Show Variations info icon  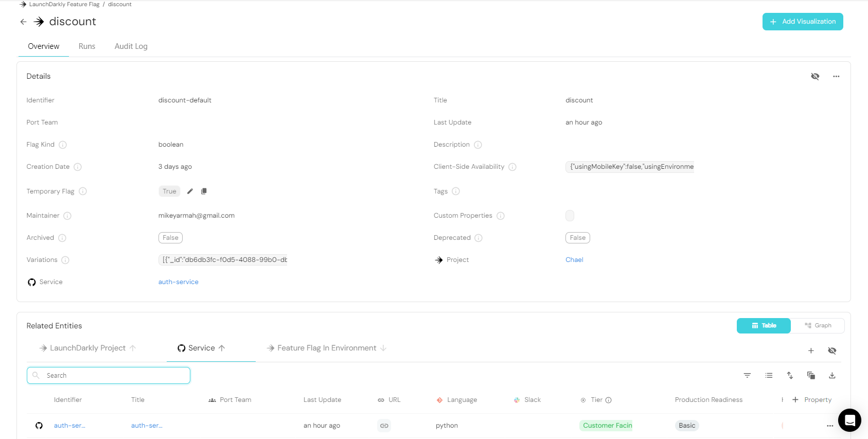click(65, 260)
